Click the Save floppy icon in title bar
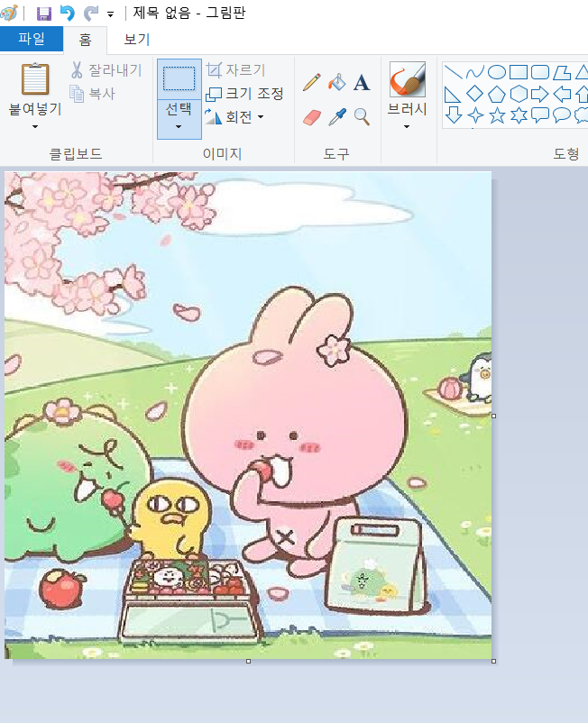 [x=44, y=14]
